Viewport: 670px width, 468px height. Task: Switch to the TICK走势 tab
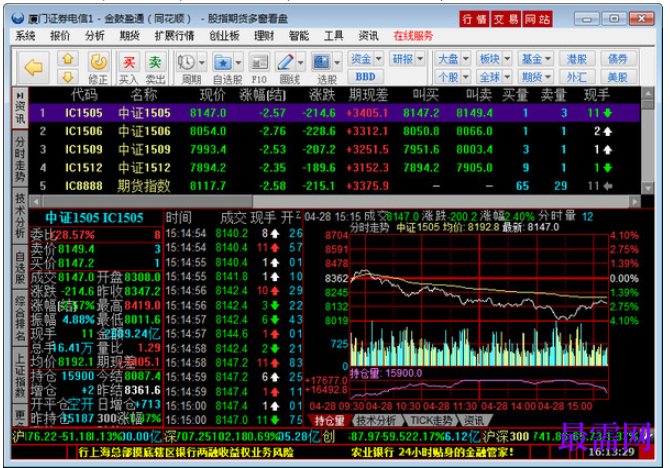pyautogui.click(x=431, y=421)
